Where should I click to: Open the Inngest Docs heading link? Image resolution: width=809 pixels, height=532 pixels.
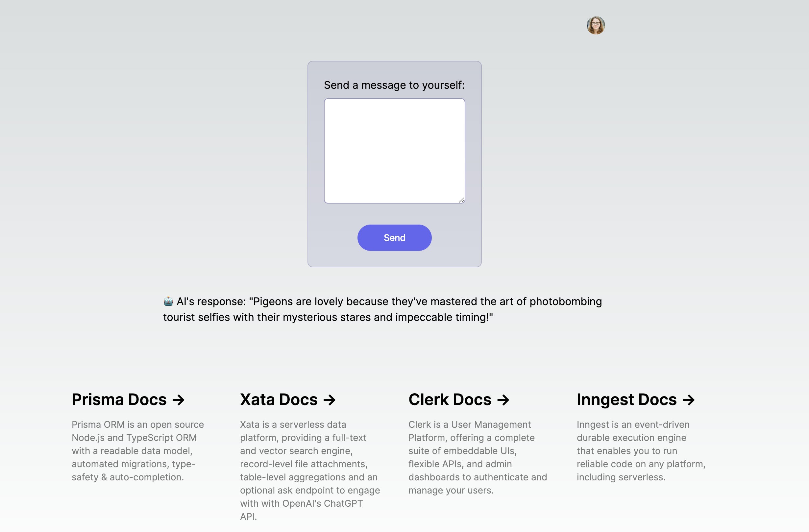tap(626, 399)
